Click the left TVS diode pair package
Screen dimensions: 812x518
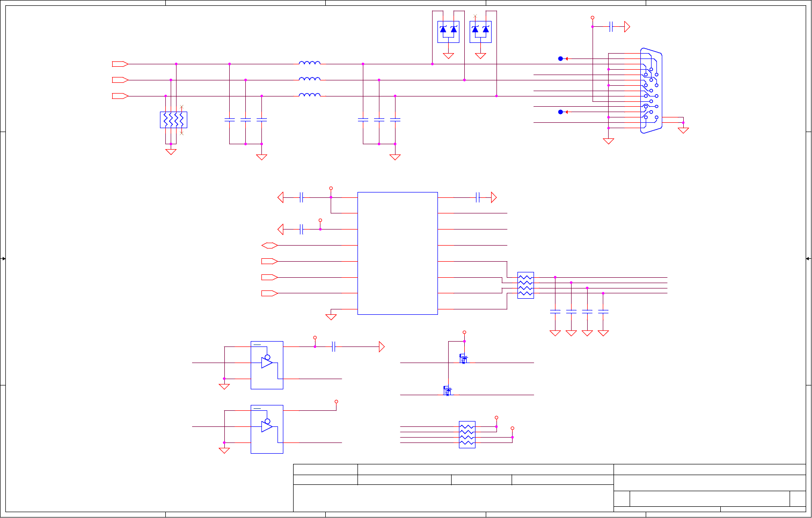(448, 32)
